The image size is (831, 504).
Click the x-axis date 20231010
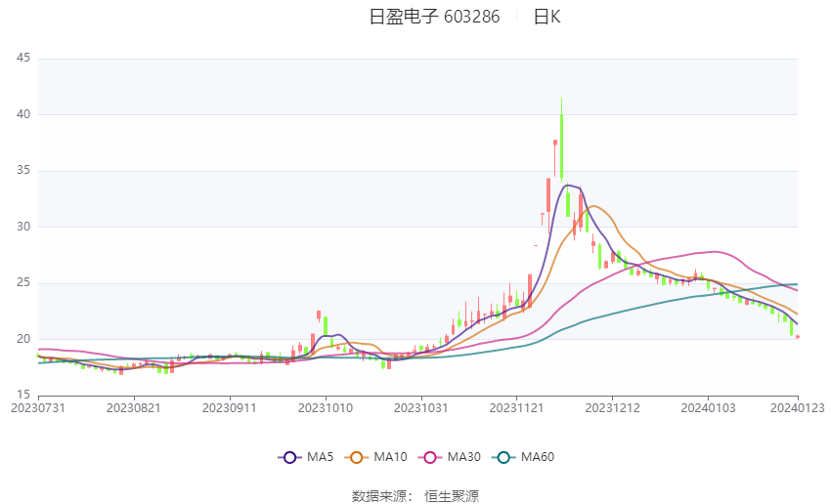326,408
